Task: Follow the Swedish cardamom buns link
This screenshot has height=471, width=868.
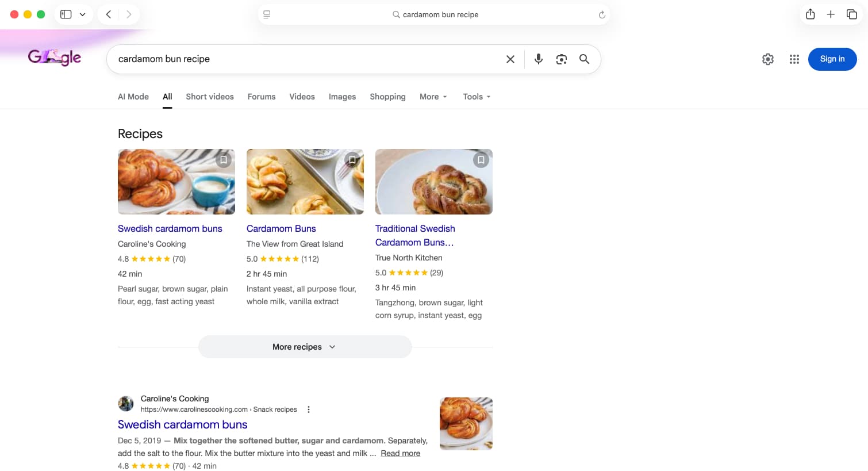Action: [182, 424]
